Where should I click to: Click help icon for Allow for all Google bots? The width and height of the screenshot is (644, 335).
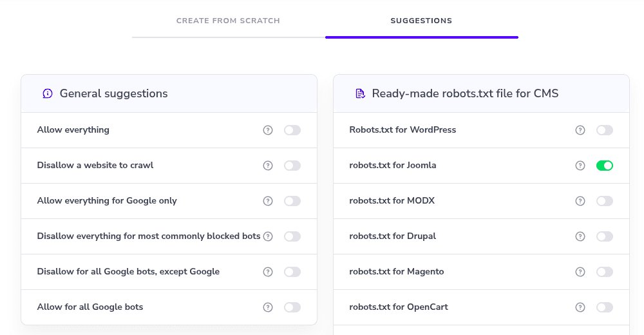[268, 307]
